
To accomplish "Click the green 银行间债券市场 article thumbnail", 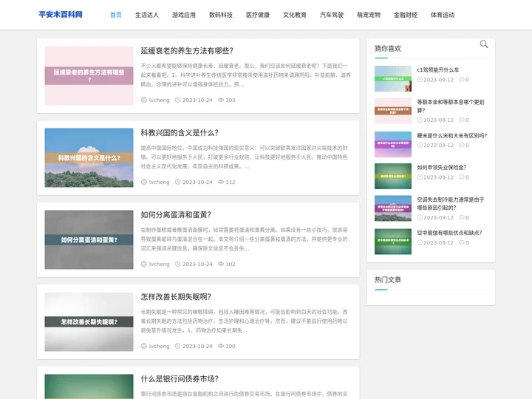I will [89, 386].
